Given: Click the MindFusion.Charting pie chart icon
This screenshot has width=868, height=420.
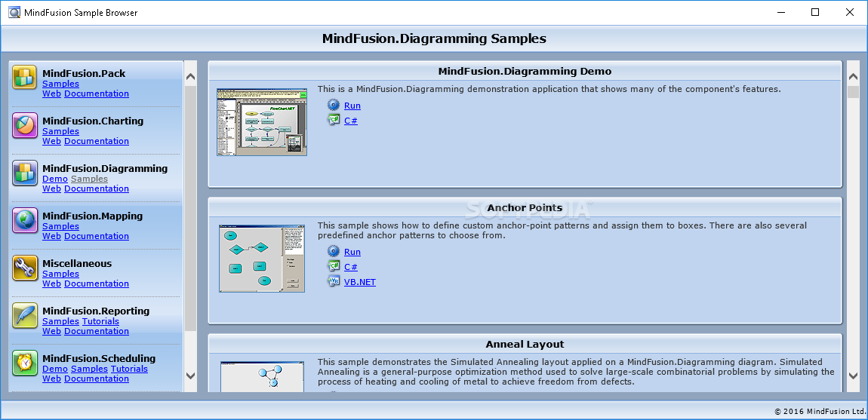Looking at the screenshot, I should click(x=25, y=125).
